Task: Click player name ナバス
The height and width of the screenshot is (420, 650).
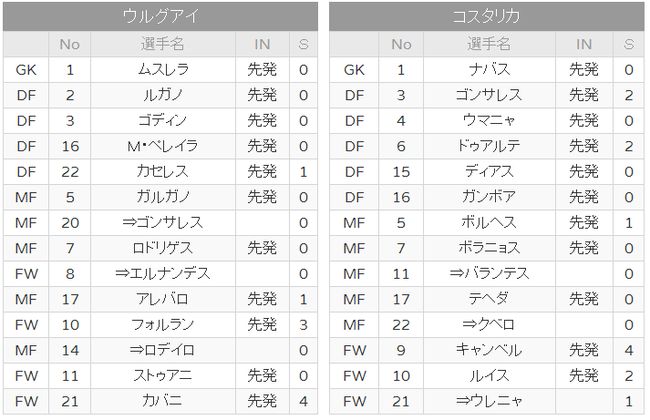Action: pyautogui.click(x=489, y=70)
